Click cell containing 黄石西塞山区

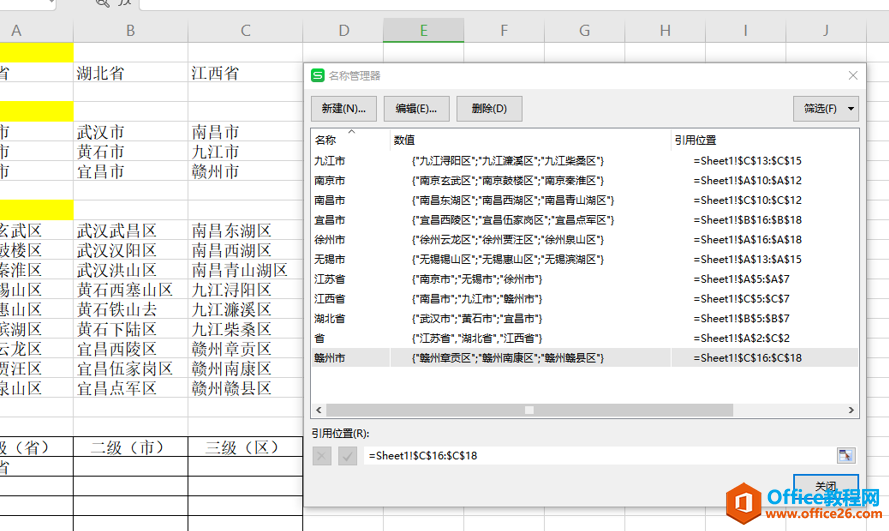pos(130,290)
